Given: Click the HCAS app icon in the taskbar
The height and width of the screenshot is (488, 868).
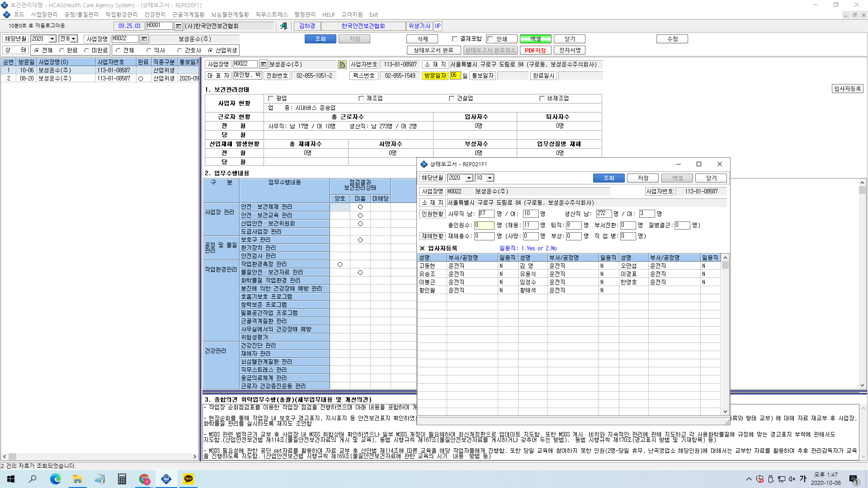Looking at the screenshot, I should [x=166, y=479].
